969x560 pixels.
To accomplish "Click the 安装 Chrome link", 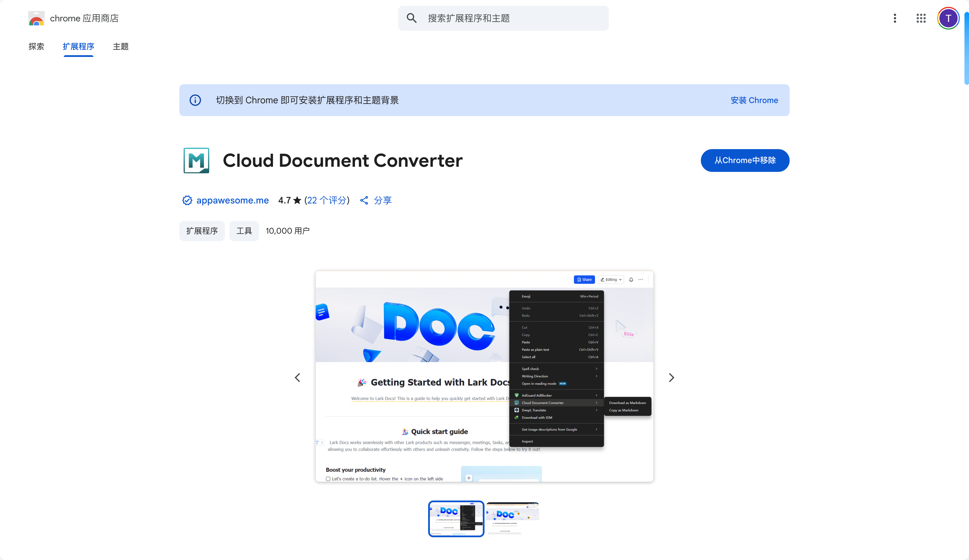I will (x=754, y=100).
